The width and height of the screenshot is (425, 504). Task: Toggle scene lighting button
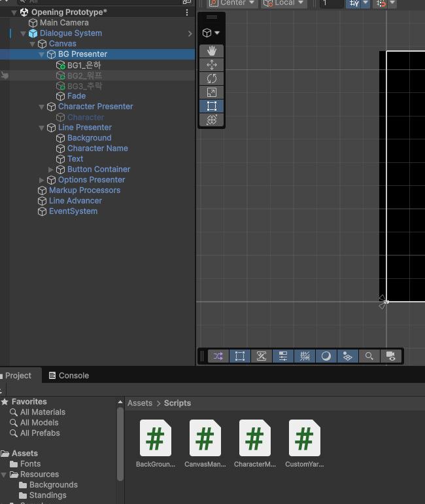click(x=326, y=356)
